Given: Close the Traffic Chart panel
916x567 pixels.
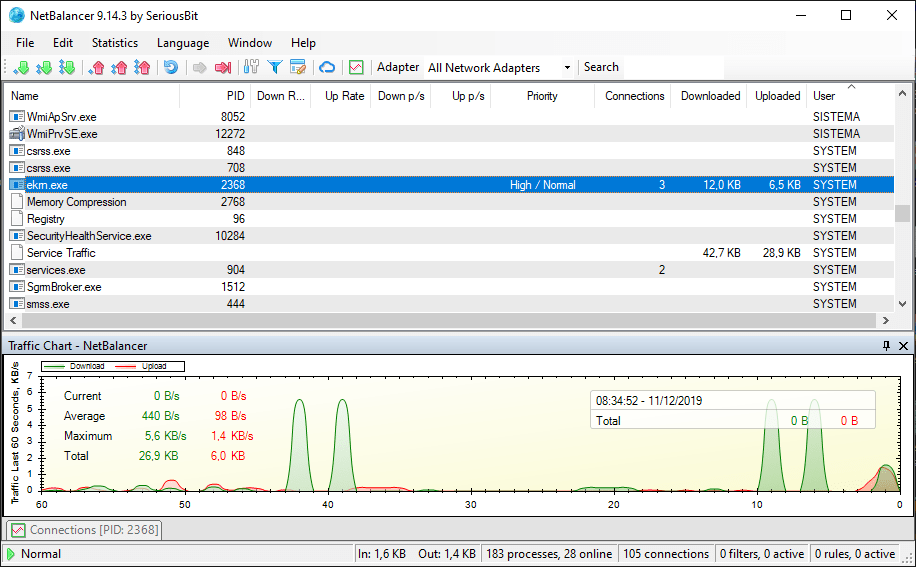Looking at the screenshot, I should coord(904,345).
